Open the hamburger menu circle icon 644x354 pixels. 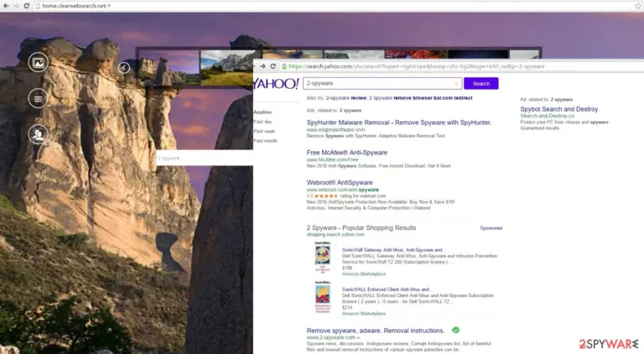[39, 98]
